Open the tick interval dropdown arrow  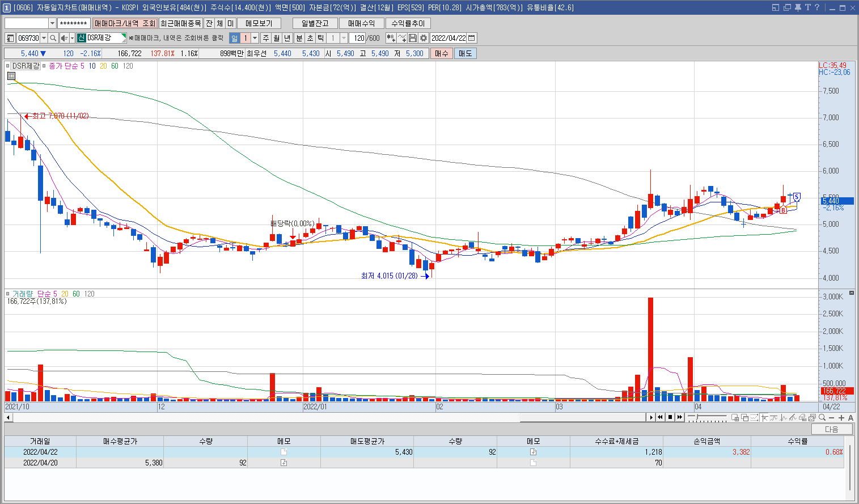pos(344,38)
